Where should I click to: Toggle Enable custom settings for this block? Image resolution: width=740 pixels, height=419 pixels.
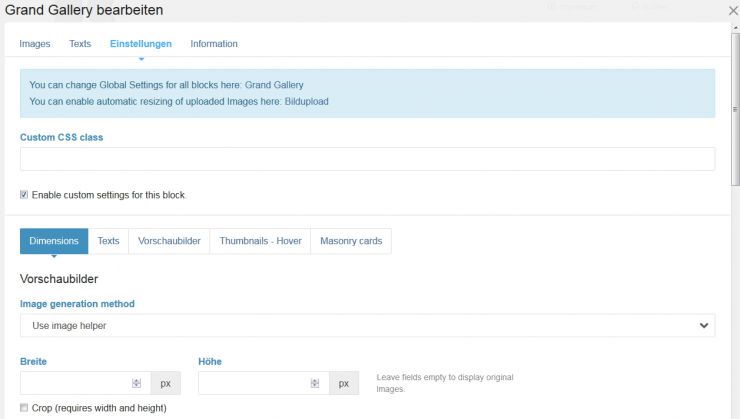click(x=25, y=195)
